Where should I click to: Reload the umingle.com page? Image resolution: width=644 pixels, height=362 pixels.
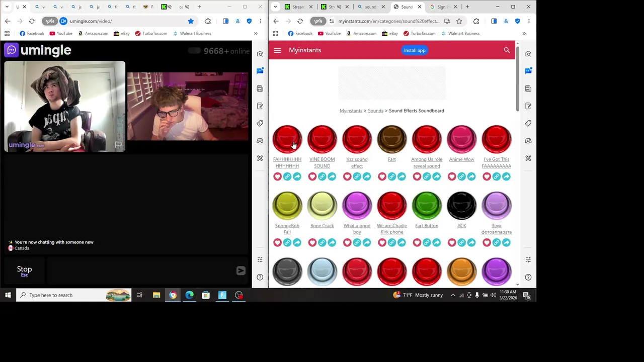click(32, 21)
